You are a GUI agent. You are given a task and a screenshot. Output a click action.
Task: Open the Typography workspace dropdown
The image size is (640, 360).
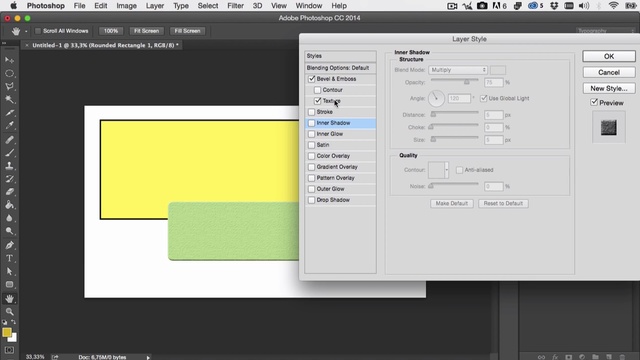point(606,31)
